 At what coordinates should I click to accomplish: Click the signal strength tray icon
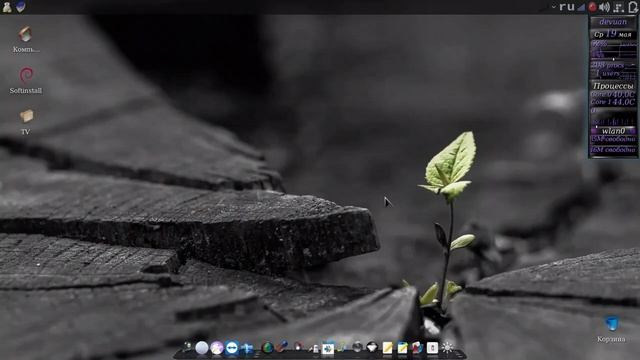(x=581, y=7)
